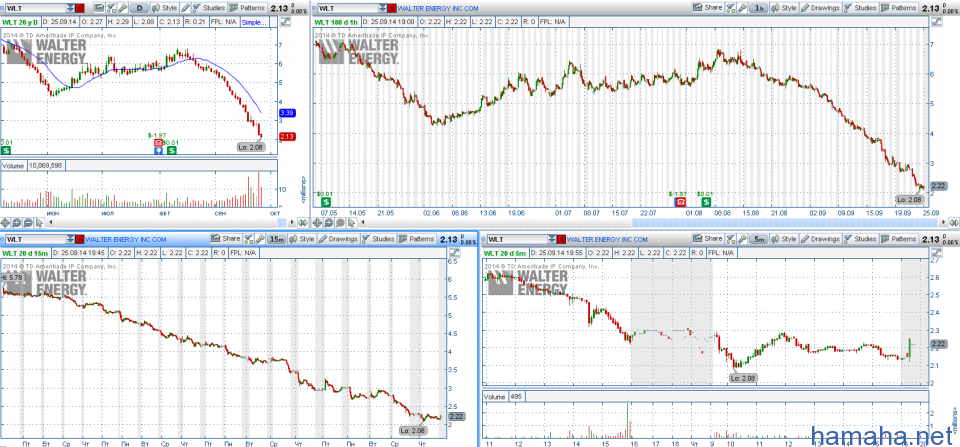This screenshot has width=960, height=447.
Task: Click the horizontal scrollbar thumb under 1h chart
Action: pyautogui.click(x=785, y=223)
